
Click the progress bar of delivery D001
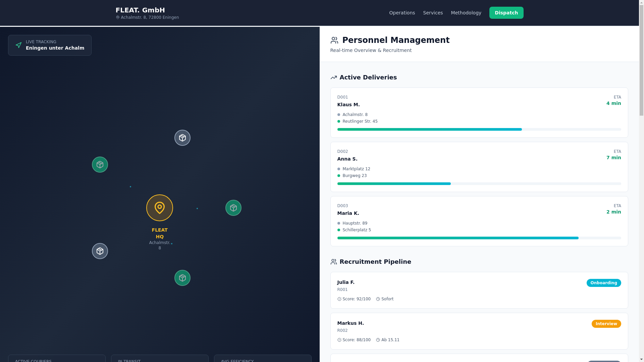click(x=479, y=129)
